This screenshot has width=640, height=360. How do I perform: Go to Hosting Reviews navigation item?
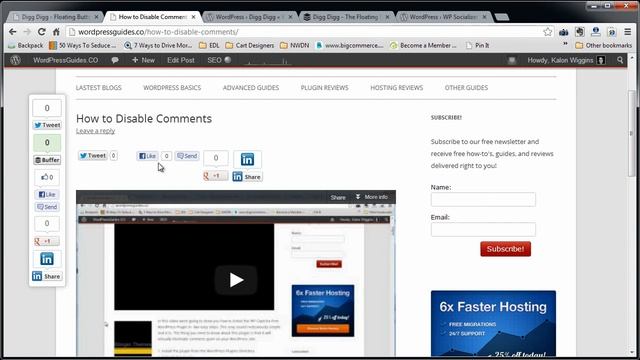pos(396,87)
